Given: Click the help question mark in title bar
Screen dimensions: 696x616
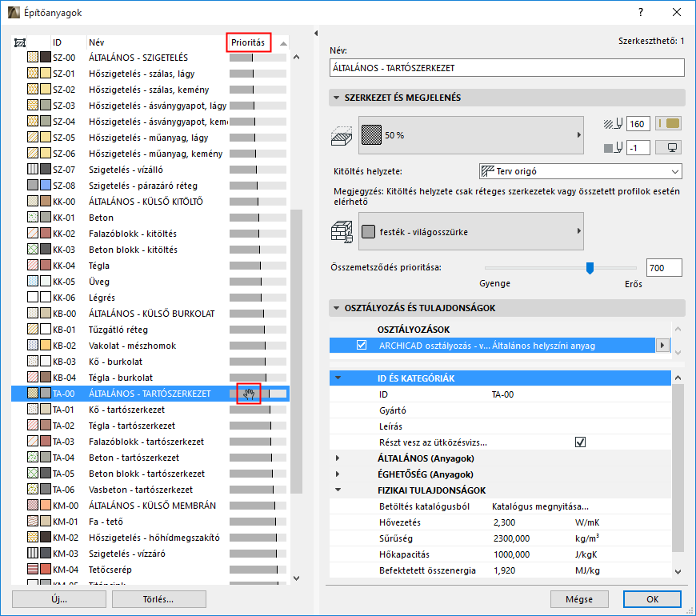Looking at the screenshot, I should [x=641, y=12].
